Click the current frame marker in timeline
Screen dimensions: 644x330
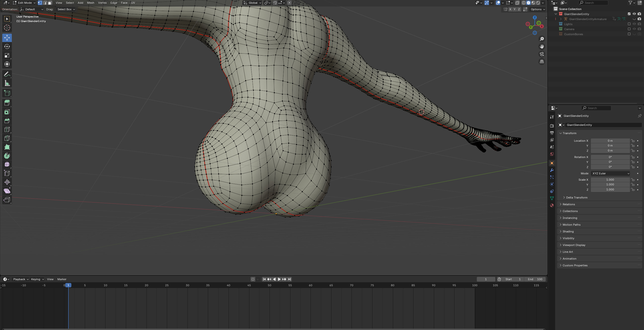tap(68, 285)
